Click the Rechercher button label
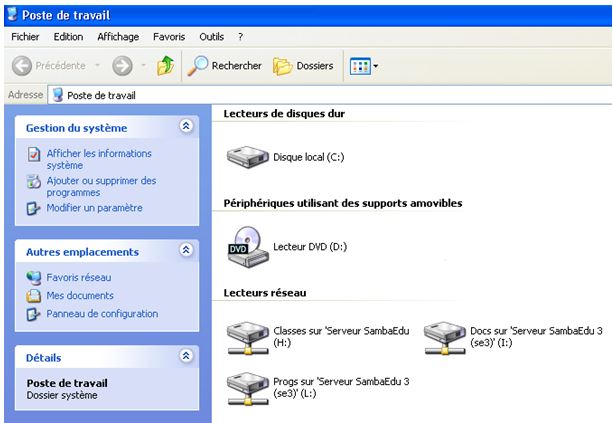613x423 pixels. pyautogui.click(x=237, y=66)
